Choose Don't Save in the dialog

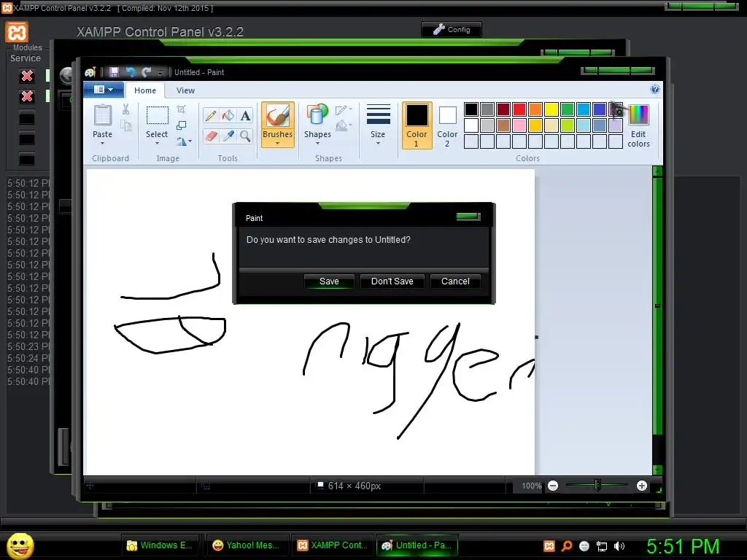click(392, 281)
